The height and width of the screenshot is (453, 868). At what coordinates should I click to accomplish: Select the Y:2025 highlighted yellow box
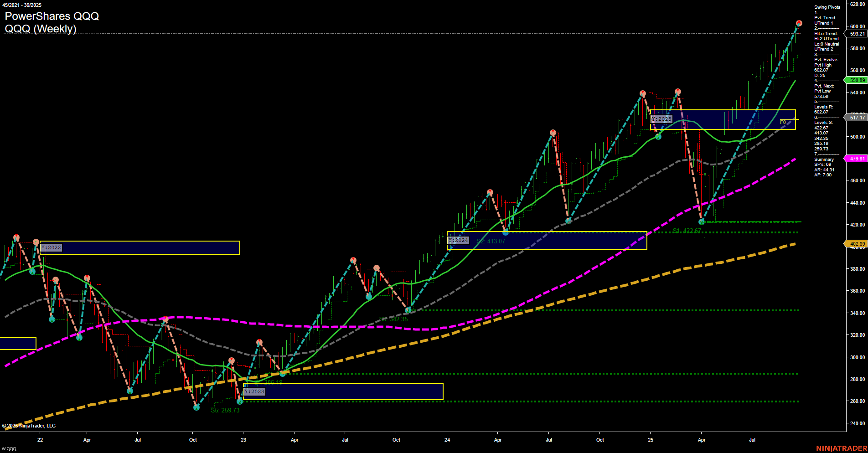point(661,118)
